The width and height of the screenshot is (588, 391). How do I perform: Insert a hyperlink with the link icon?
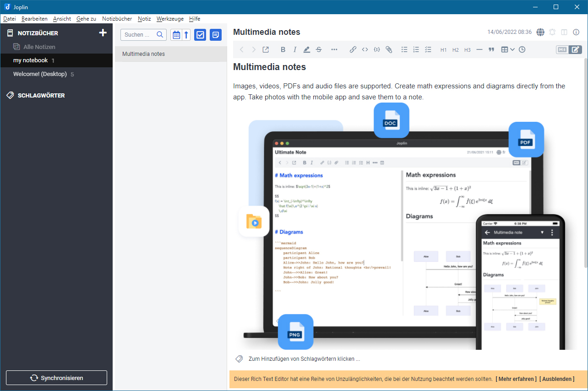point(353,49)
